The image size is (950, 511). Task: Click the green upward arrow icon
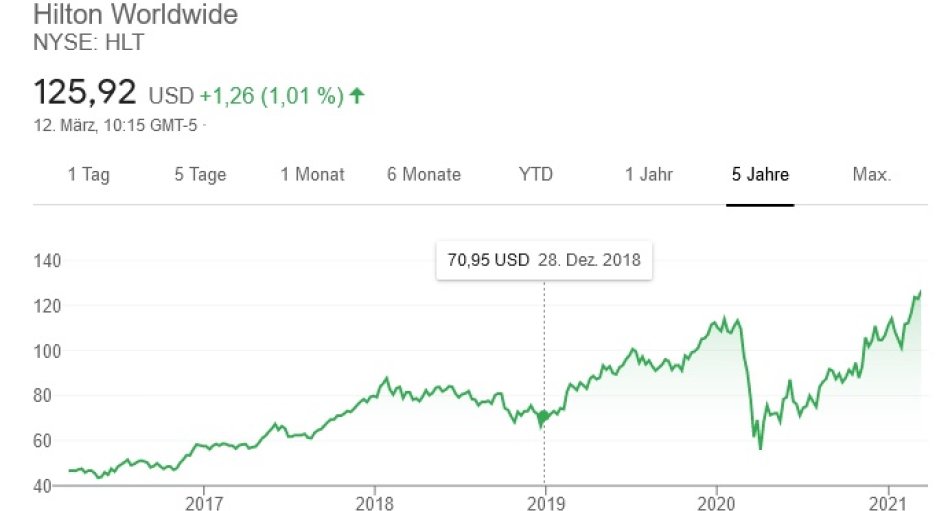357,96
